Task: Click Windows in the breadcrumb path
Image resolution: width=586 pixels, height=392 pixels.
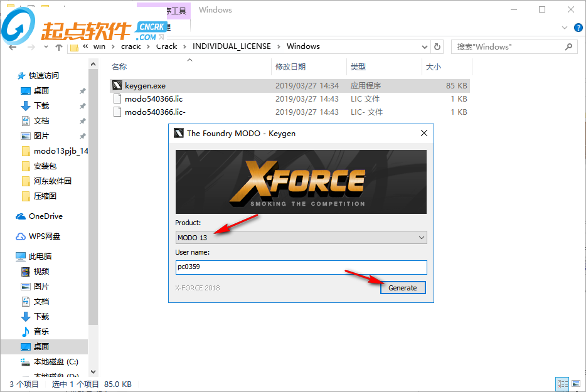Action: pos(303,46)
